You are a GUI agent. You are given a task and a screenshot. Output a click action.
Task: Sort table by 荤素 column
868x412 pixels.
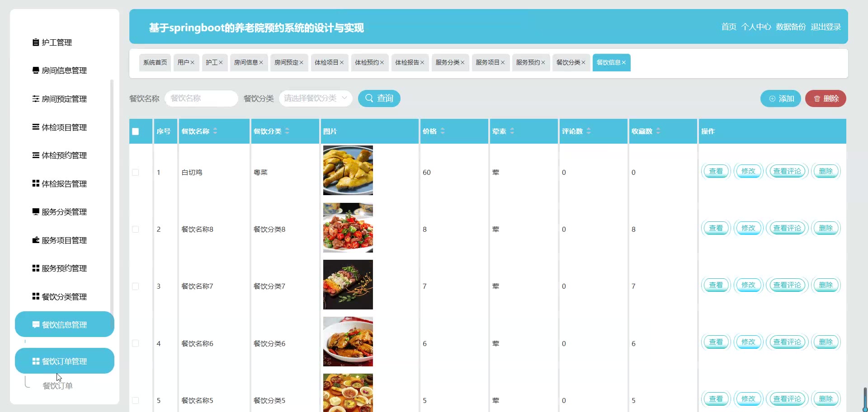click(512, 131)
